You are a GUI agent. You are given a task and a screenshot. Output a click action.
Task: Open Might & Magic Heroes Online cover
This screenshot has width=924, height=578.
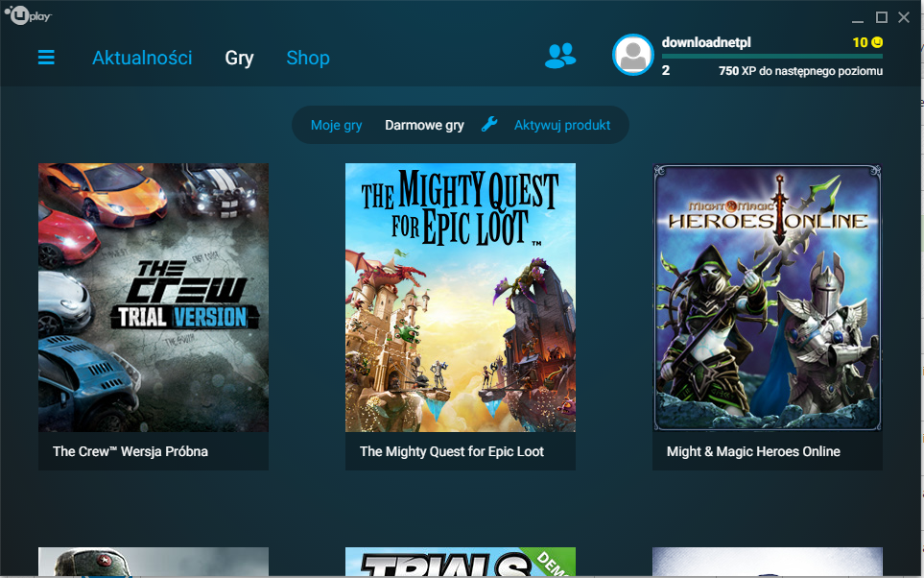point(768,298)
